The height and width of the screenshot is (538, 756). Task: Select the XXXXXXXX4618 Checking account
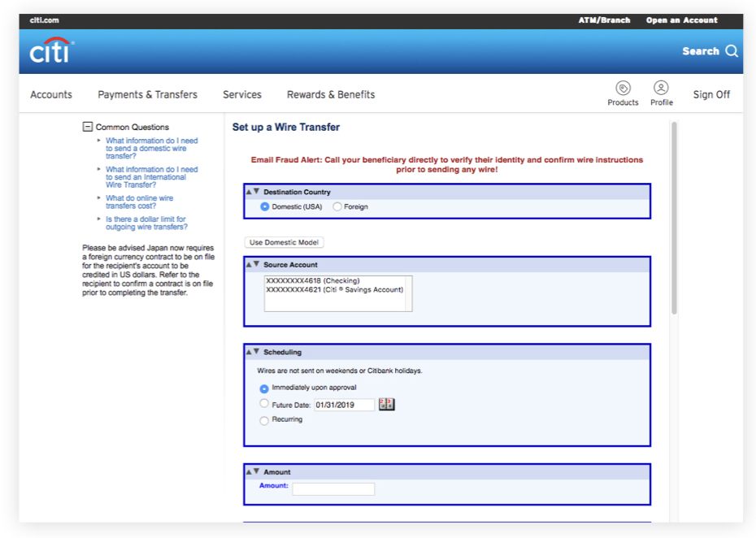[313, 281]
